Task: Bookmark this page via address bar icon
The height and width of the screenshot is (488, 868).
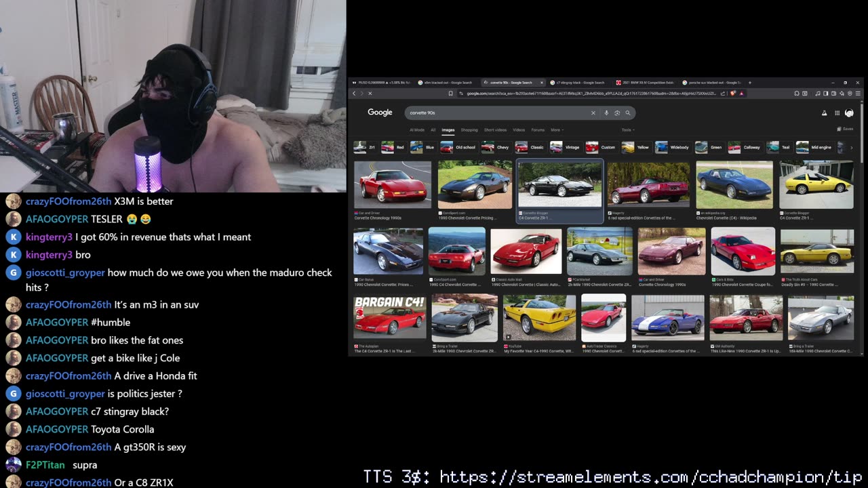Action: [451, 94]
